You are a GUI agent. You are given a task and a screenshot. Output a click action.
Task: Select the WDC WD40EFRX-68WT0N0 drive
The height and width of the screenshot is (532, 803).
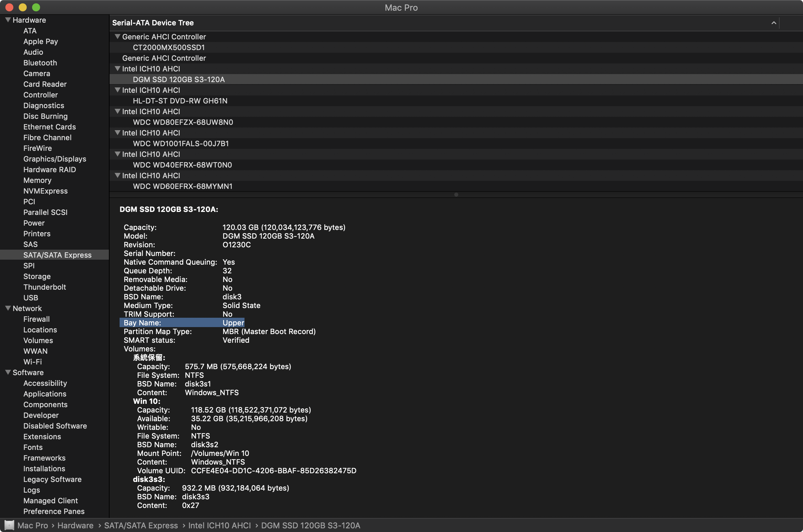(456, 165)
